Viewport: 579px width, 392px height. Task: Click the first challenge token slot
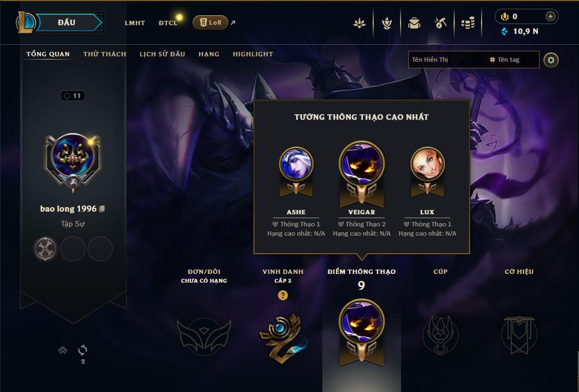45,249
